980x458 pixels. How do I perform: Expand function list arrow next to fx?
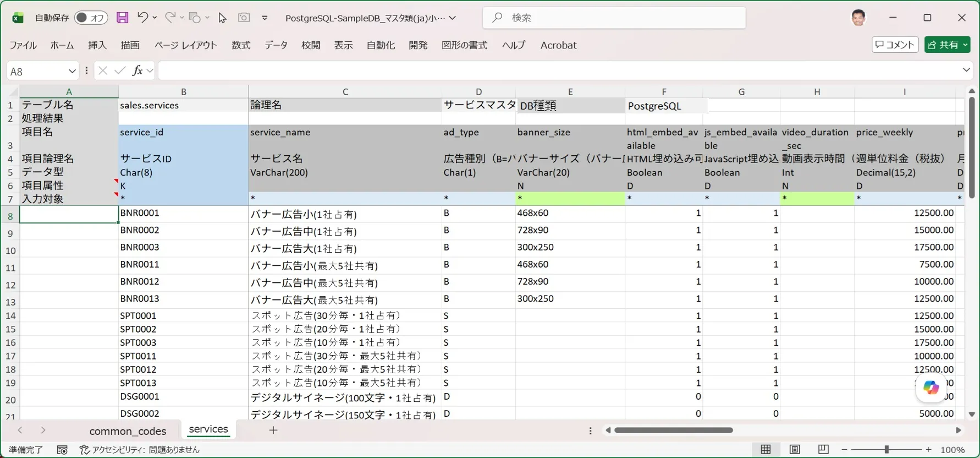[x=150, y=70]
